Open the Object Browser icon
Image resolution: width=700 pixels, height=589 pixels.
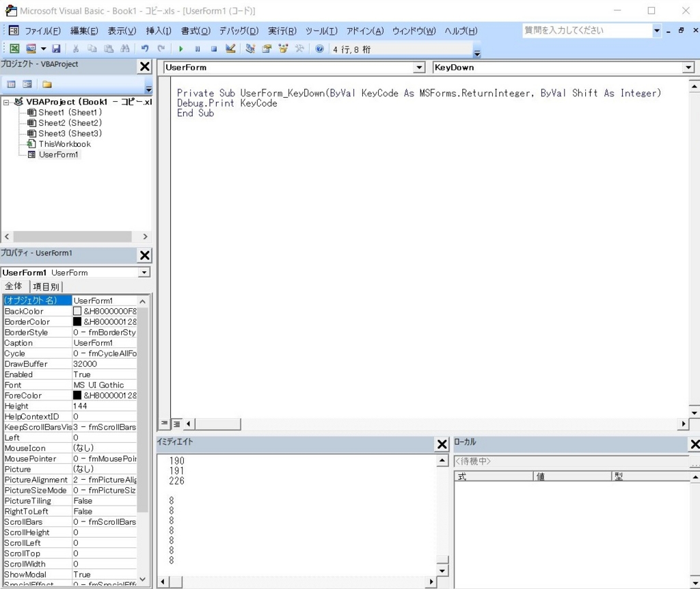click(282, 48)
